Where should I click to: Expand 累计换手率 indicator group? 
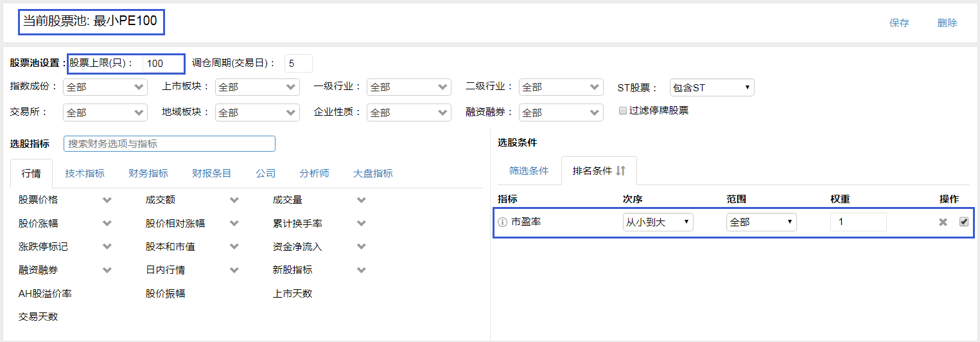362,223
